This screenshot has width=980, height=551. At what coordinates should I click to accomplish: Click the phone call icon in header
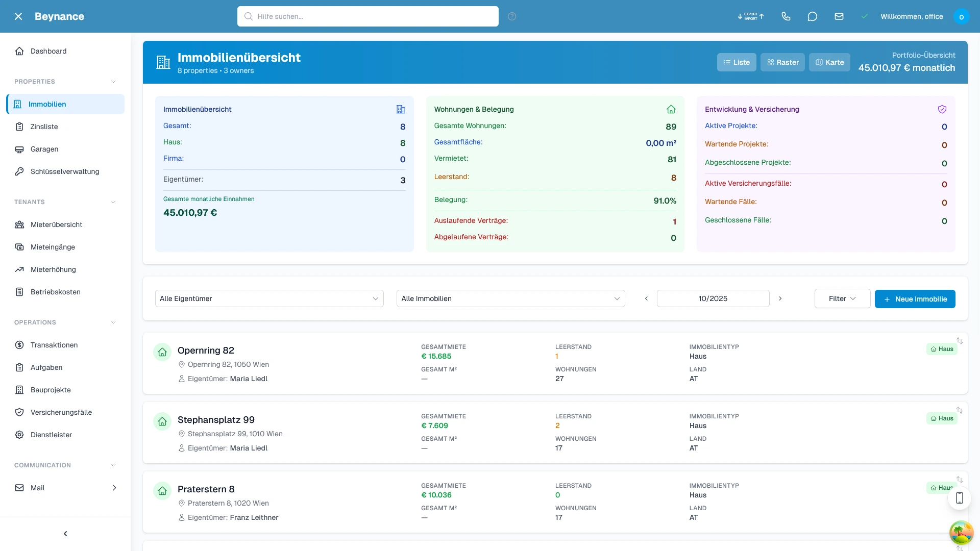coord(786,16)
